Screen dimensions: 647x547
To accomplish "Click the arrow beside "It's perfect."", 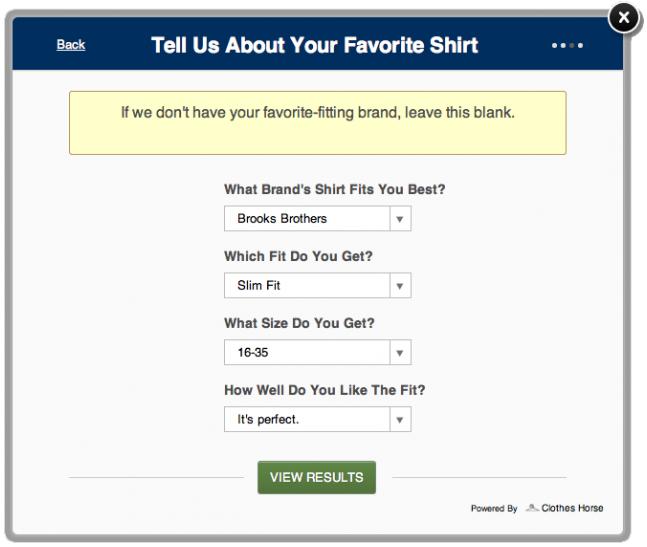I will (400, 420).
